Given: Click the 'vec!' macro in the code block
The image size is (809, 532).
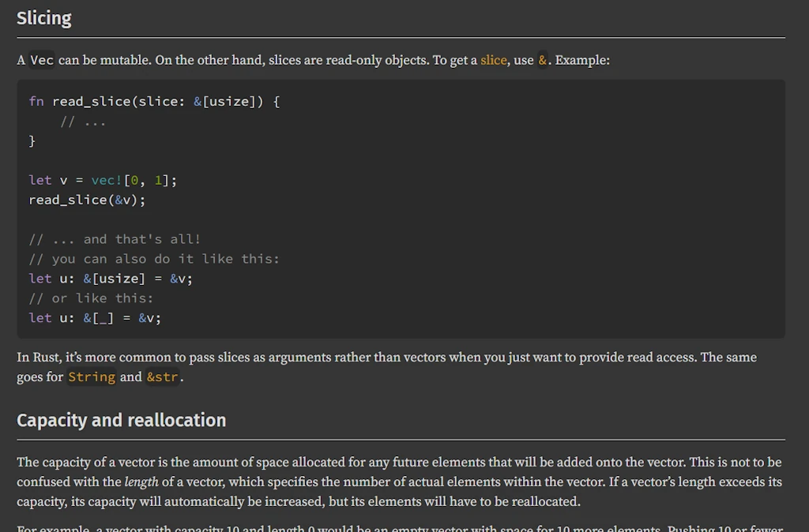Looking at the screenshot, I should pos(107,180).
